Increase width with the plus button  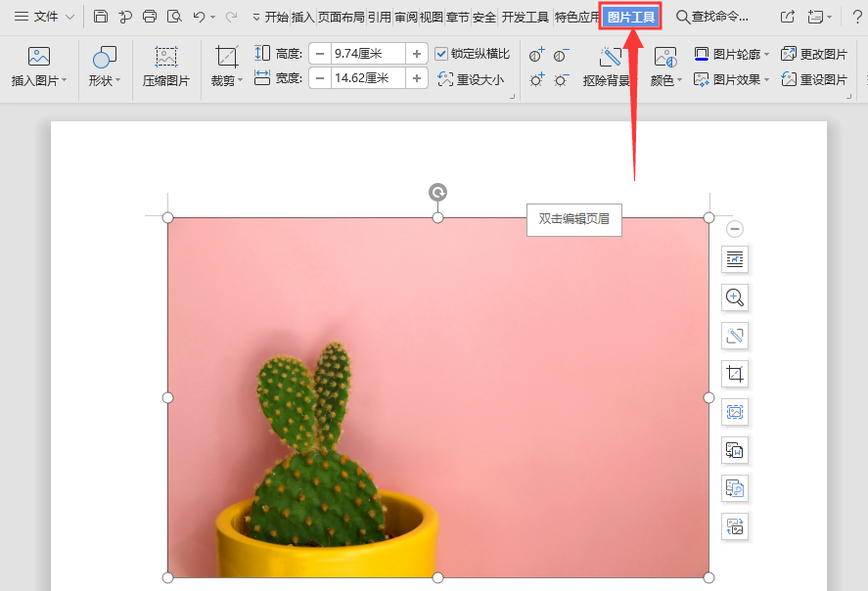click(417, 78)
